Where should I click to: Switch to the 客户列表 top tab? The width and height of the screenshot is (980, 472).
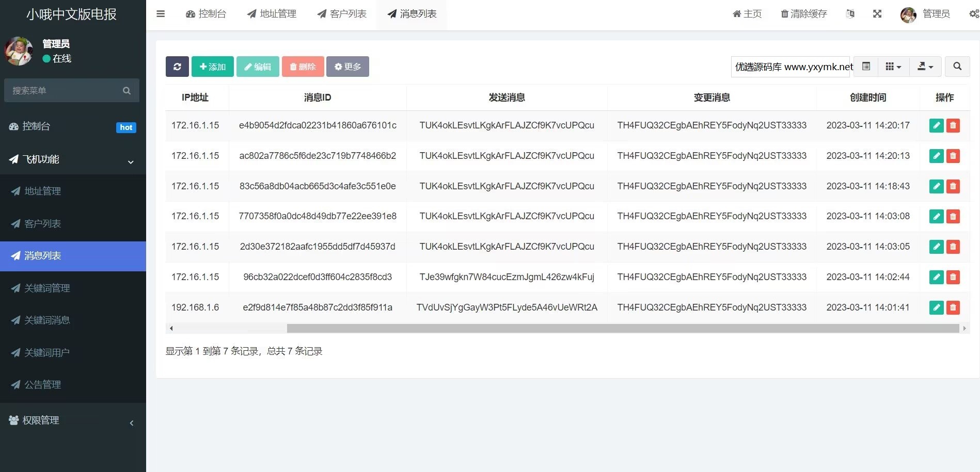click(x=342, y=14)
